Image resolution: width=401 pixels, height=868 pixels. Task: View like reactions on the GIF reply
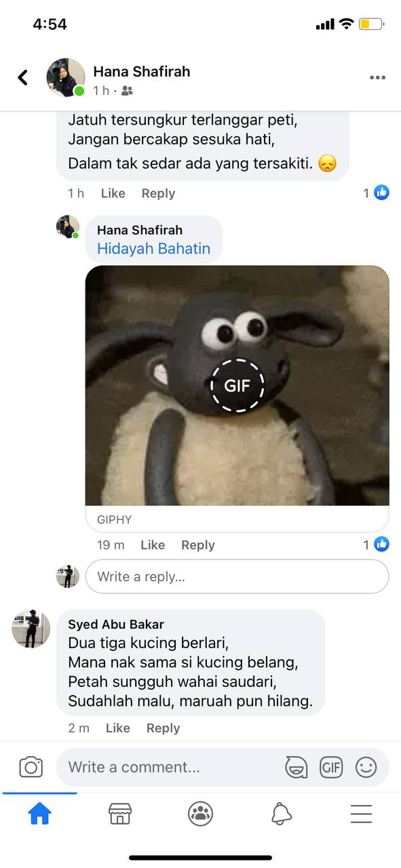point(376,545)
